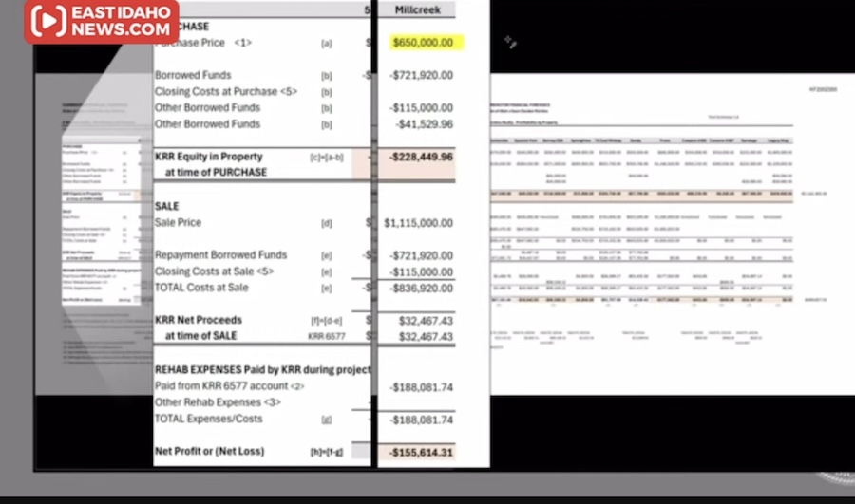Click the KRR 6577 account reference text
This screenshot has width=855, height=504.
point(329,336)
